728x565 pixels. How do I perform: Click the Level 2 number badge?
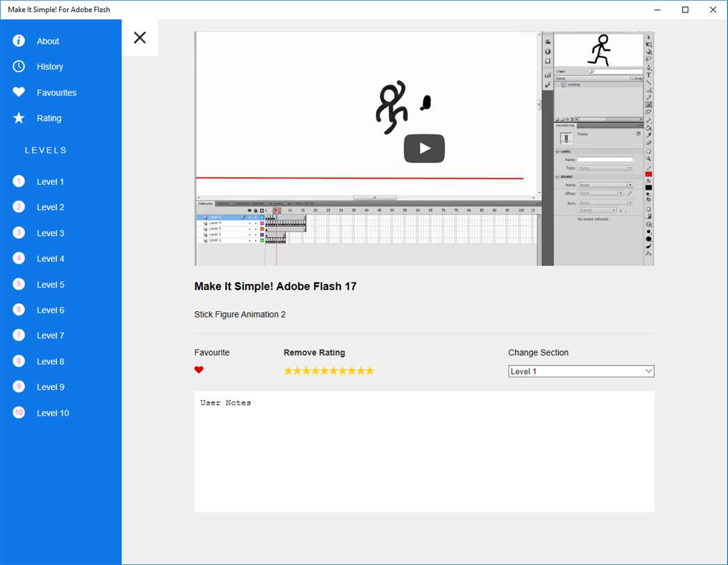pos(19,207)
